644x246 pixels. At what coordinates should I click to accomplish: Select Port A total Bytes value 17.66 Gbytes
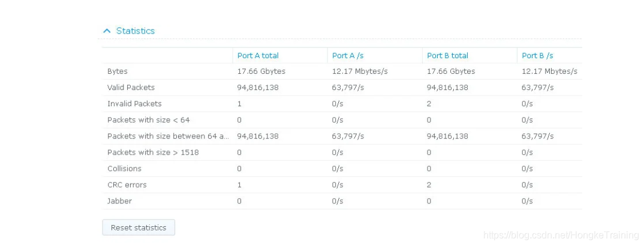coord(261,71)
